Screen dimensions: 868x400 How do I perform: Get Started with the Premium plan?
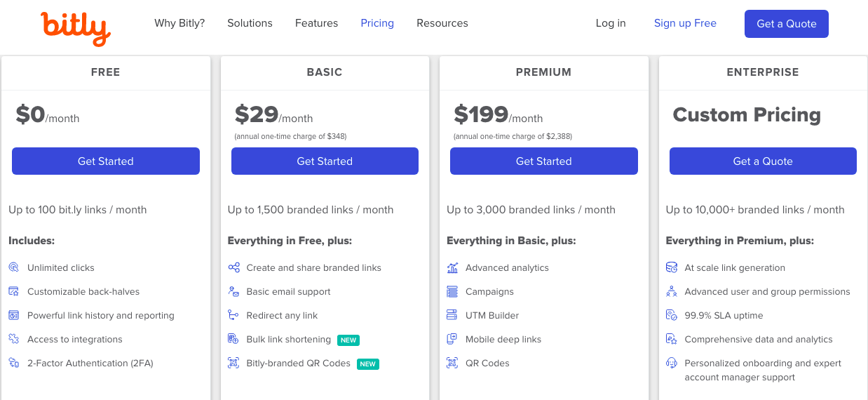click(544, 161)
